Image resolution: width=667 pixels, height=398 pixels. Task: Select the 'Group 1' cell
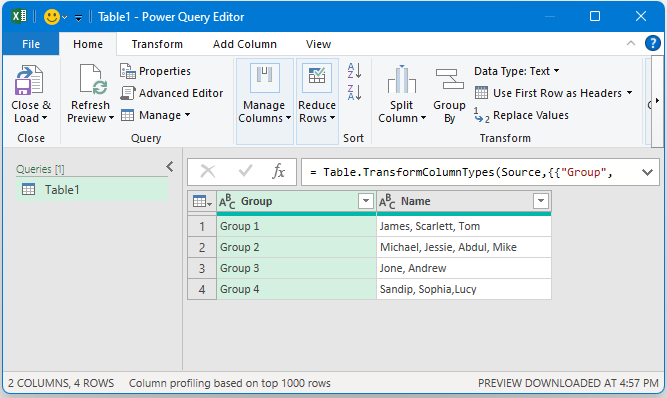click(296, 226)
